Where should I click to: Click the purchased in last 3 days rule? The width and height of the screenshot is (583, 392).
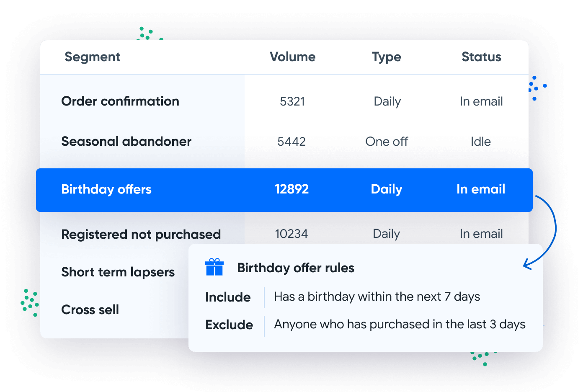[x=400, y=325]
